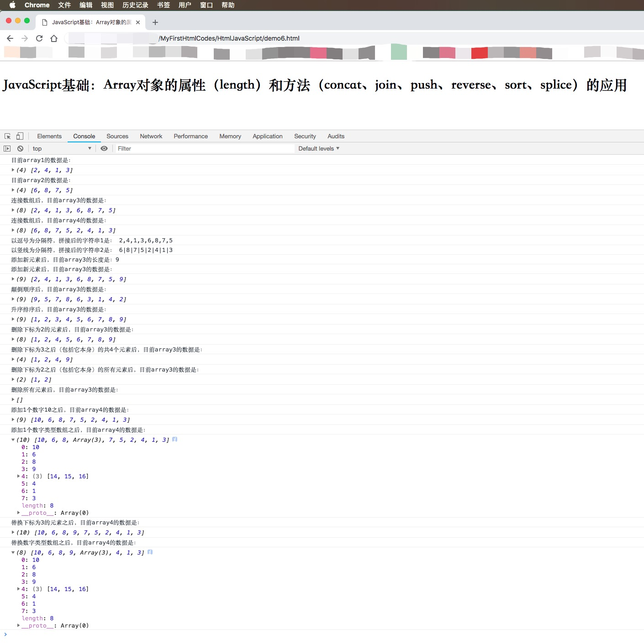
Task: Switch to the Elements tab
Action: pos(49,136)
